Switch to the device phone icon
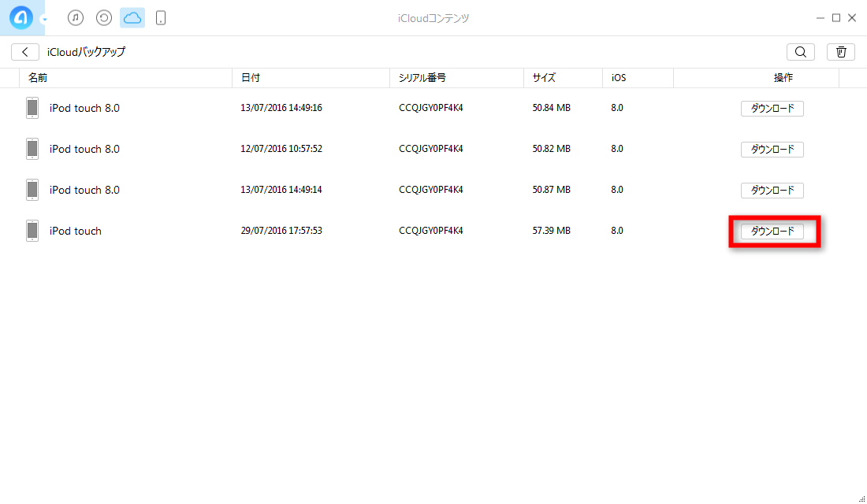This screenshot has width=867, height=504. (x=160, y=17)
